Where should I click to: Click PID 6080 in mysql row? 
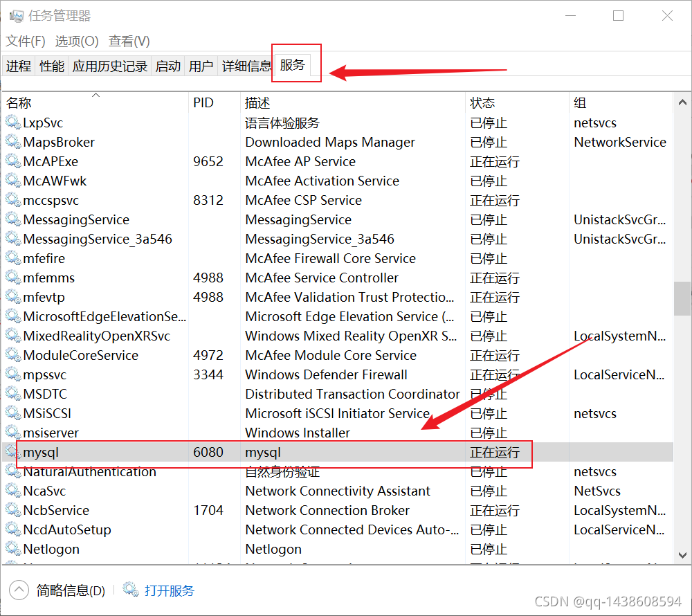(208, 452)
